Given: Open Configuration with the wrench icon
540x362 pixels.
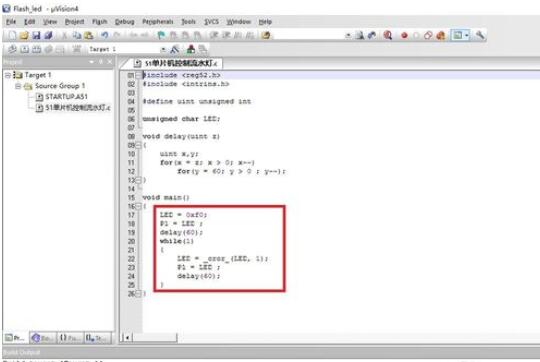Looking at the screenshot, I should (480, 35).
